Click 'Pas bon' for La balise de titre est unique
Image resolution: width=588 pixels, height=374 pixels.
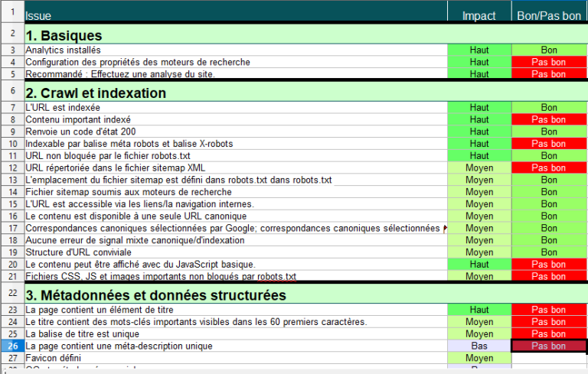[x=549, y=334]
